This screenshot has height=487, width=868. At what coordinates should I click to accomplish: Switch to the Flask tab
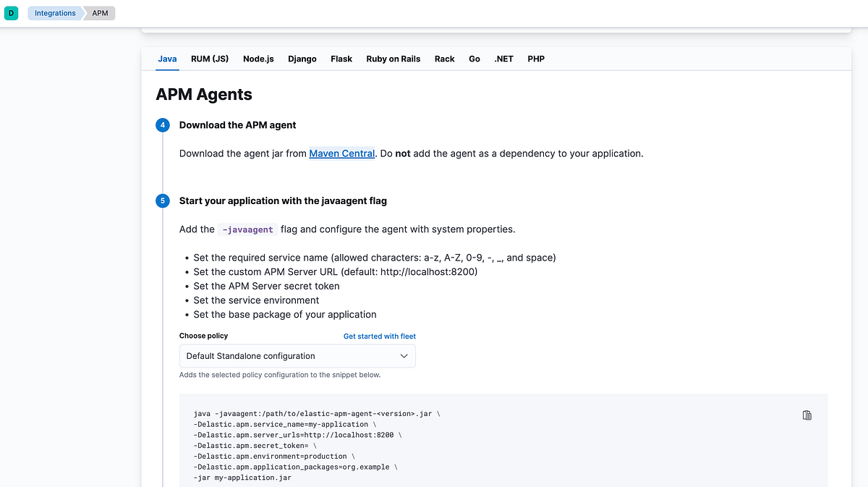pyautogui.click(x=341, y=59)
